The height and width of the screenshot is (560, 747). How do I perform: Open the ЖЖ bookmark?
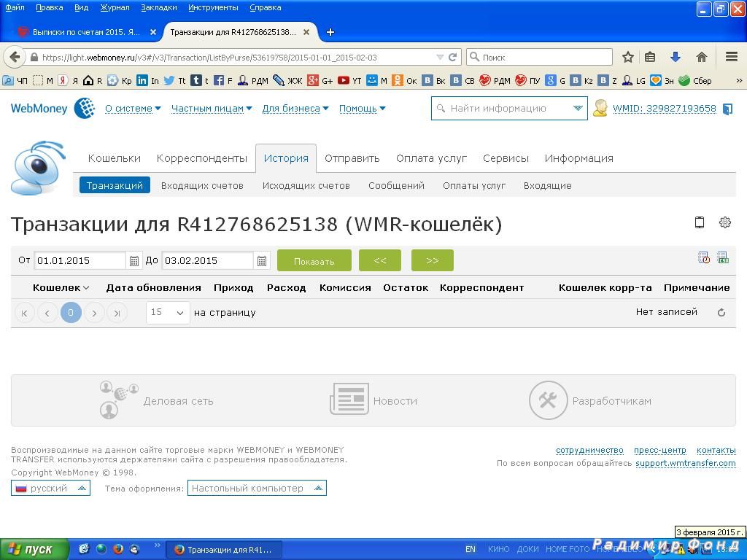tap(287, 80)
